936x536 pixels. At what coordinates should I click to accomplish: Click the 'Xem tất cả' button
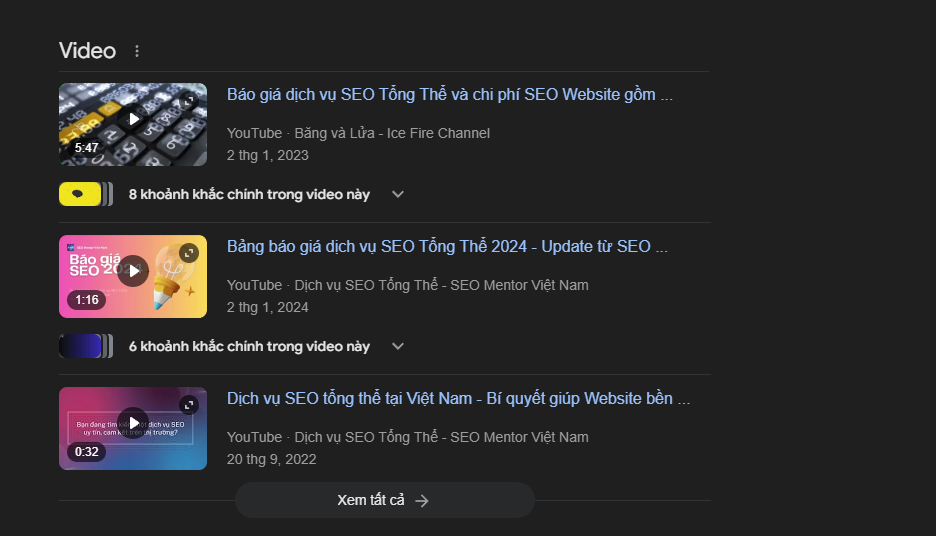coord(384,500)
